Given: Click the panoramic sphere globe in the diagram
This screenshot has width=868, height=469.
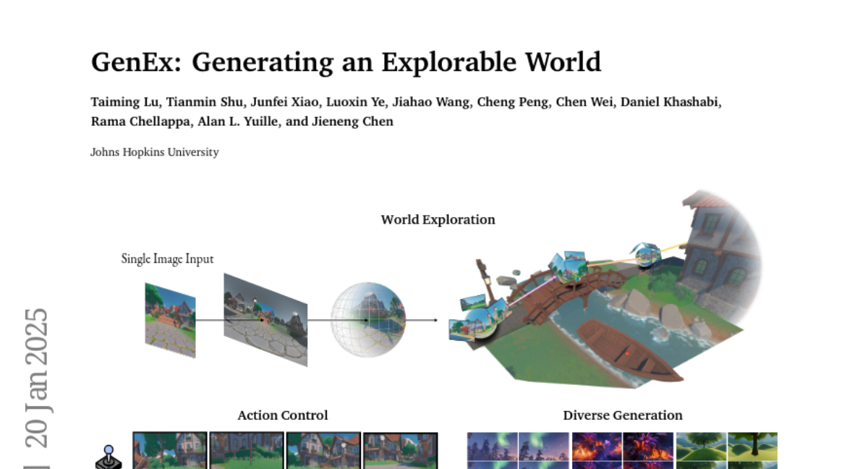Looking at the screenshot, I should [x=368, y=320].
